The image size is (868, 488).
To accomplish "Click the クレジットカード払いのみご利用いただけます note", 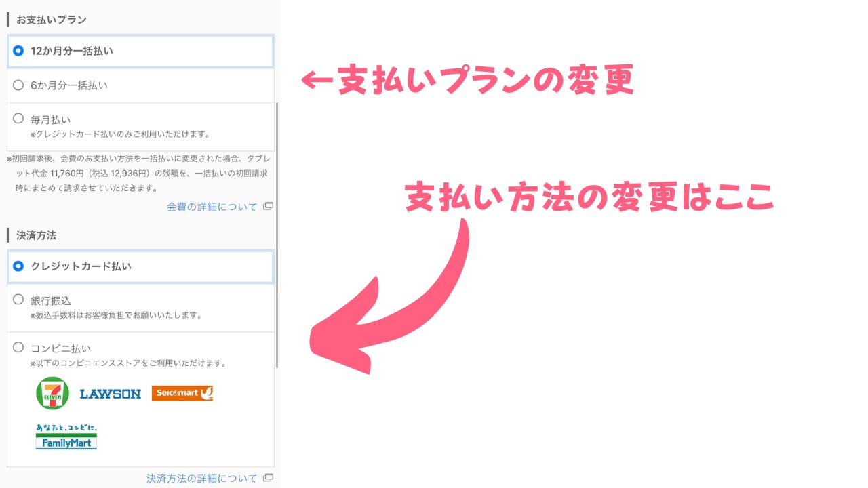I will coord(120,134).
